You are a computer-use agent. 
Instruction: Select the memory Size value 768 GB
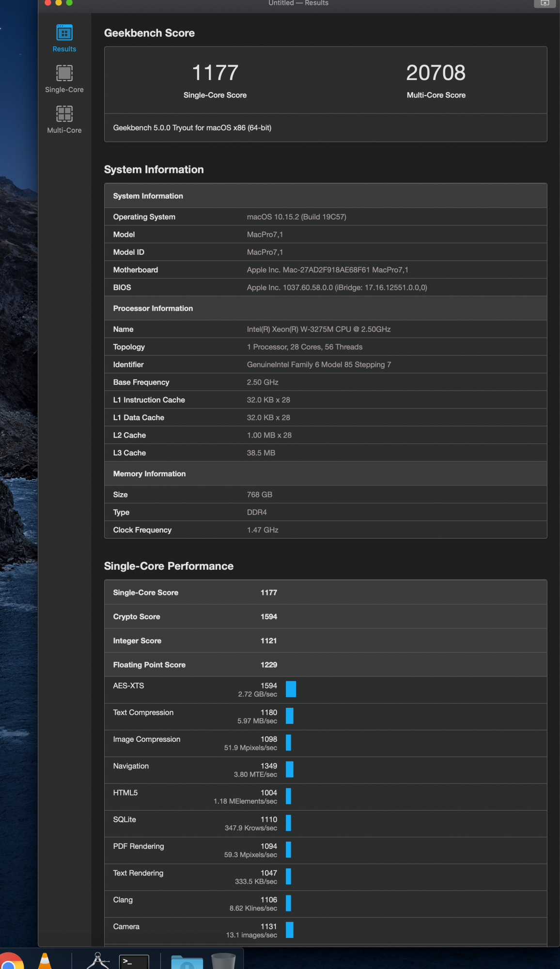point(260,495)
